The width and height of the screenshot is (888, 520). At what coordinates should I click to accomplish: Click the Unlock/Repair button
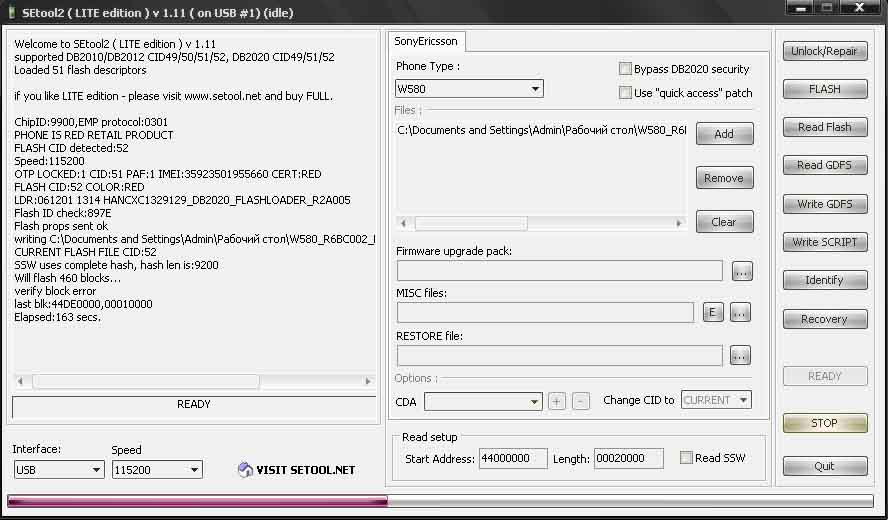click(825, 51)
